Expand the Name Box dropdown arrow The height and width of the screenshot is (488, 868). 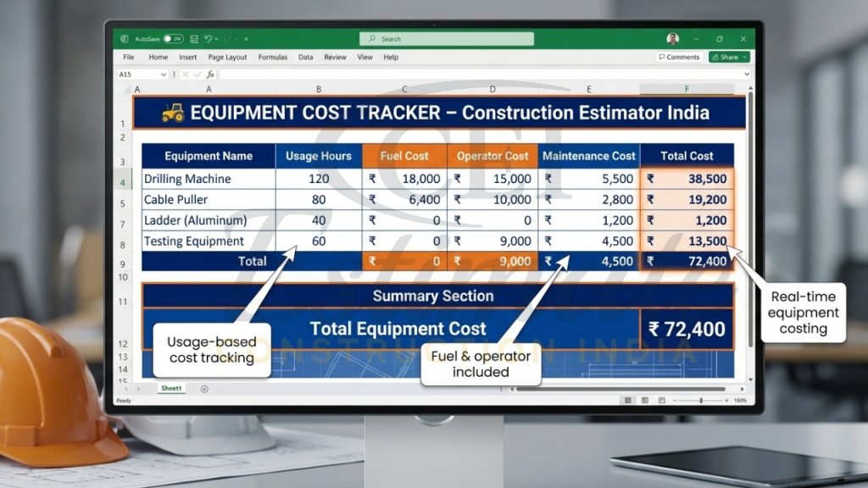[x=164, y=75]
